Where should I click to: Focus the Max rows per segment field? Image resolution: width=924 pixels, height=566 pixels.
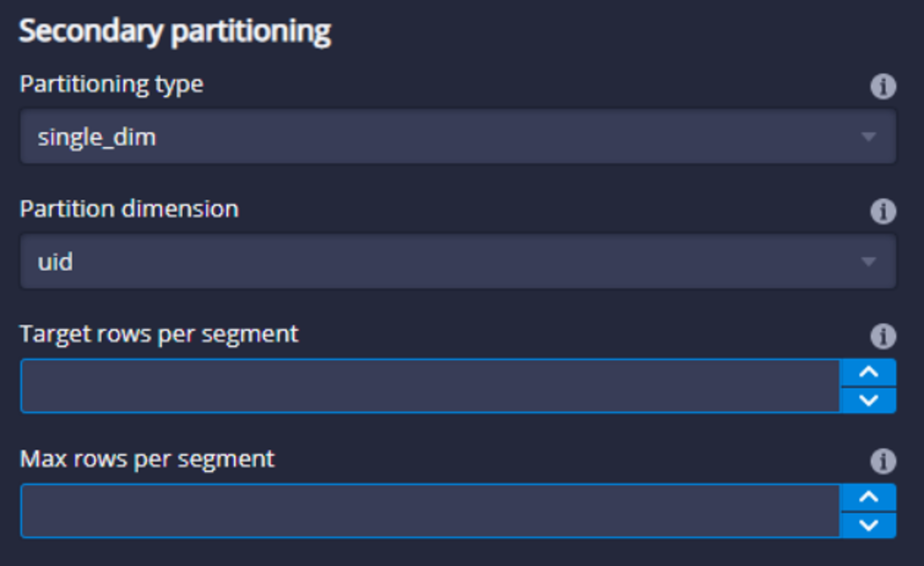coord(430,511)
